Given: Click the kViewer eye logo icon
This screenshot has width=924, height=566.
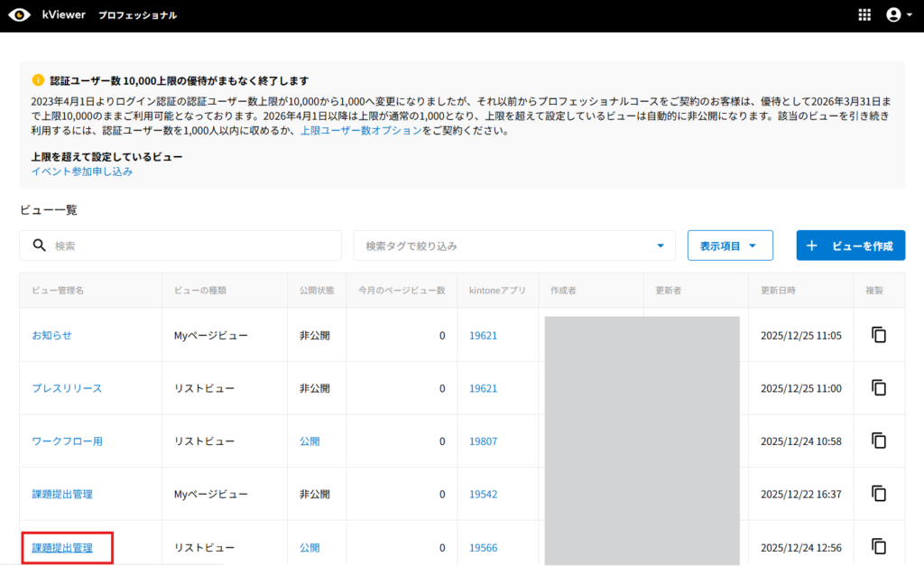Looking at the screenshot, I should tap(19, 15).
